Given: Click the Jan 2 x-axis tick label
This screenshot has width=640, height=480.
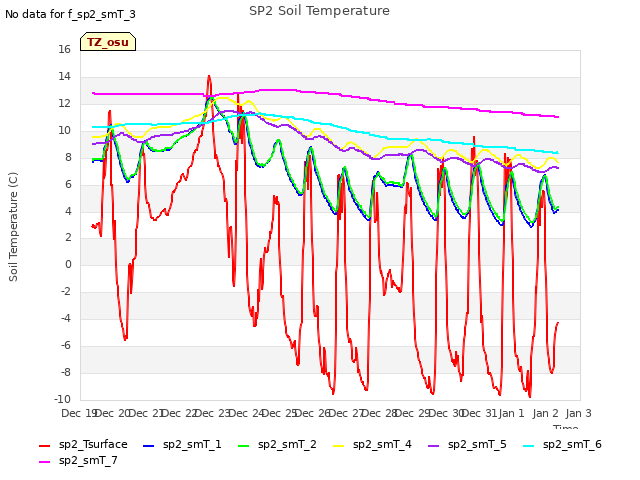Looking at the screenshot, I should tap(545, 413).
